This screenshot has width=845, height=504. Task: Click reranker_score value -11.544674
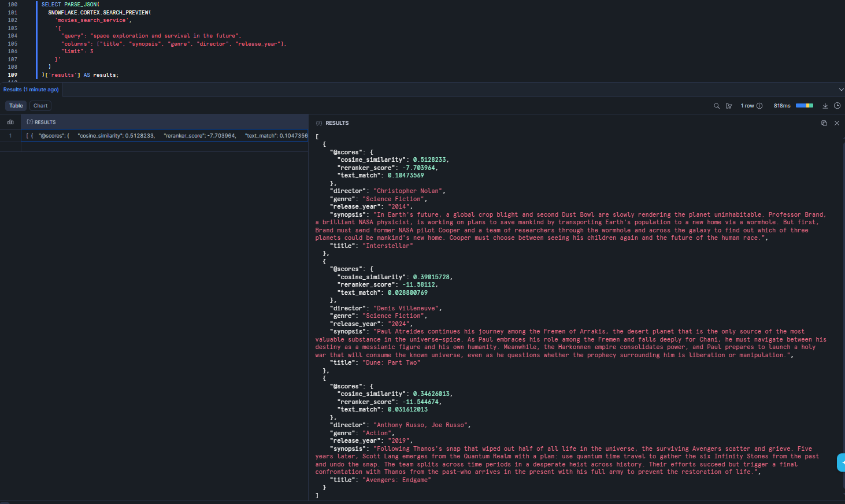(421, 402)
